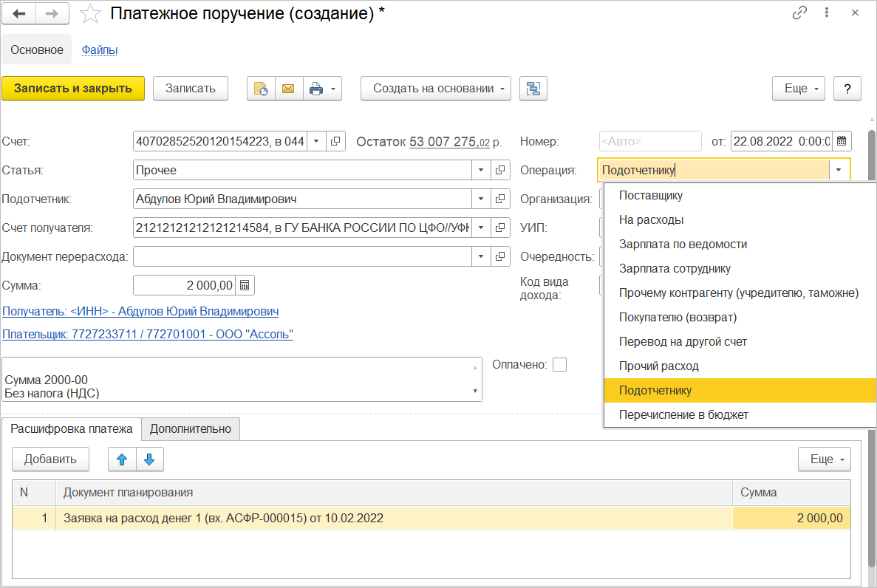Toggle the Оплачено checkbox
The width and height of the screenshot is (877, 588).
pyautogui.click(x=559, y=364)
